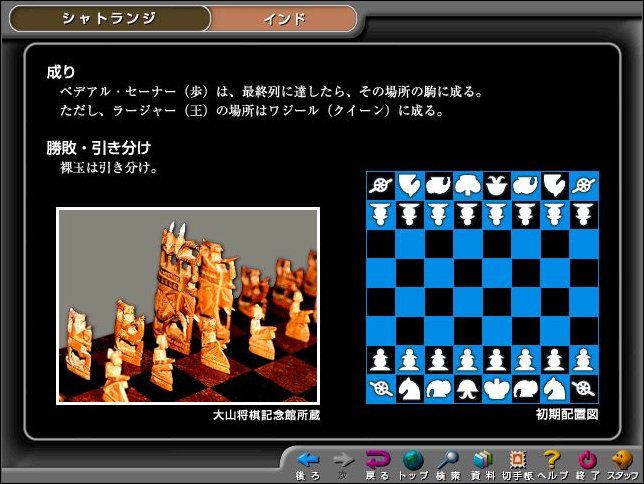Quit using the red power icon (終了)
This screenshot has width=644, height=484.
587,462
